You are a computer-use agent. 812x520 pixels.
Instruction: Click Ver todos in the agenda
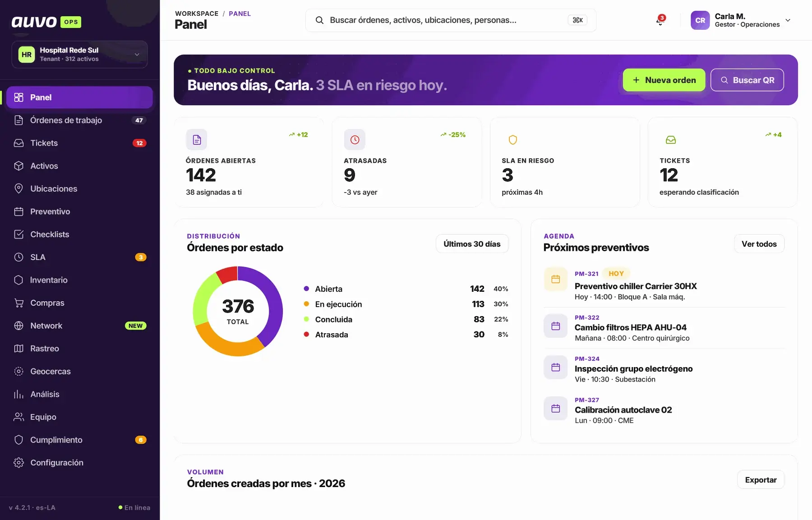759,244
